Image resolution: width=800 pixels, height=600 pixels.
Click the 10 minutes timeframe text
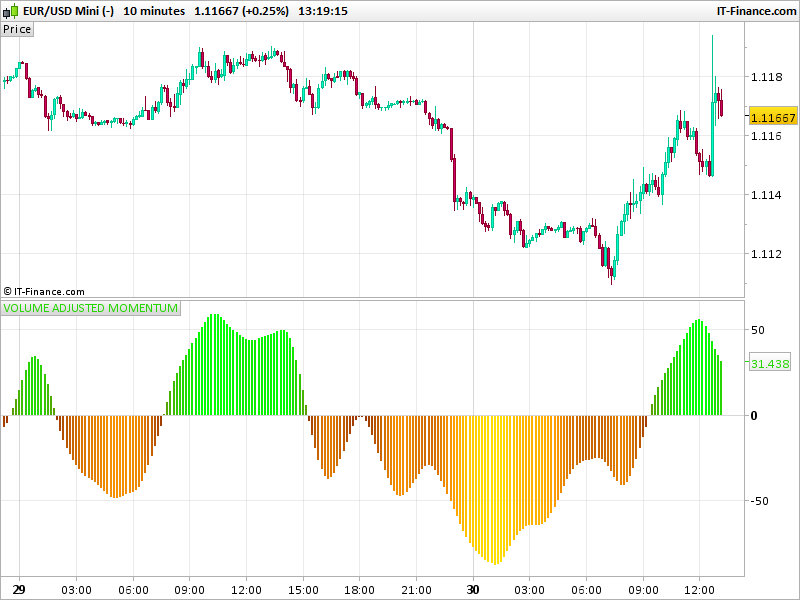154,11
